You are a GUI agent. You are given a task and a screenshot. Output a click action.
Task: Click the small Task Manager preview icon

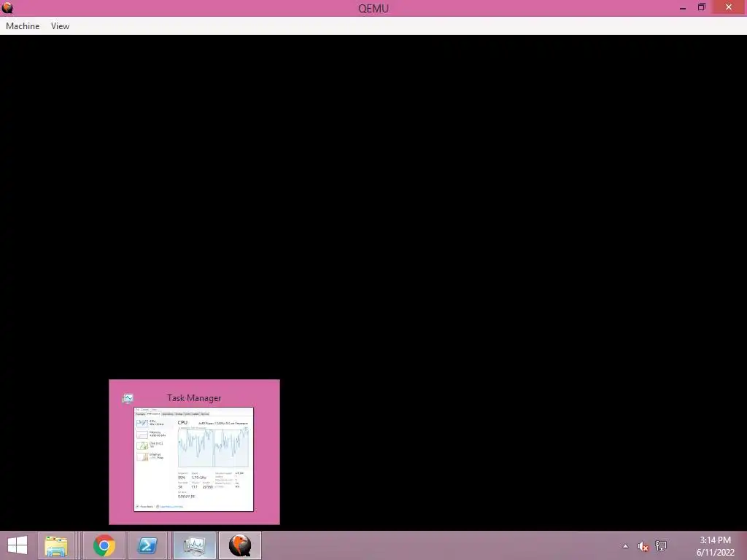(128, 398)
